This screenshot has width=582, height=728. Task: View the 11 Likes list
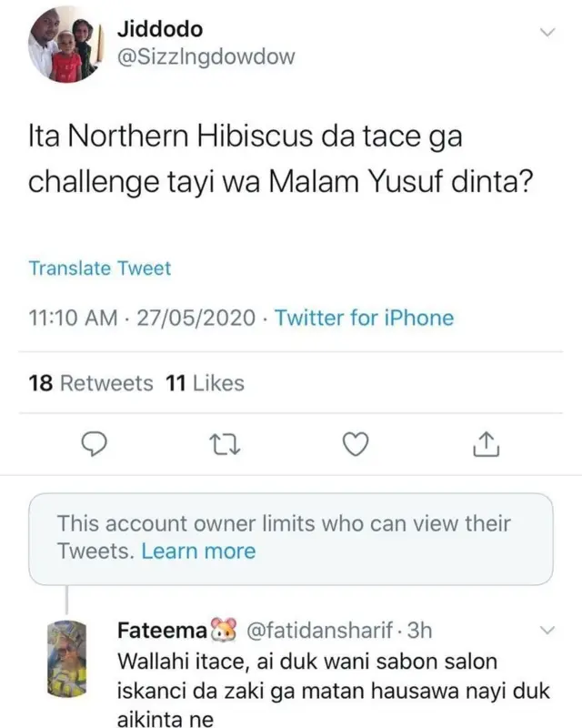(x=206, y=383)
